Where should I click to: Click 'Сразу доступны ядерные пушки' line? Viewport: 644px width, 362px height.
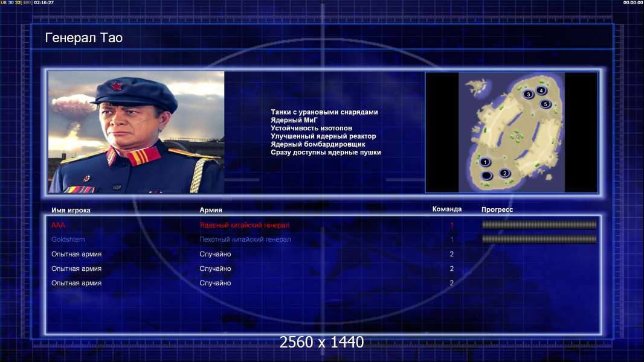coord(326,152)
